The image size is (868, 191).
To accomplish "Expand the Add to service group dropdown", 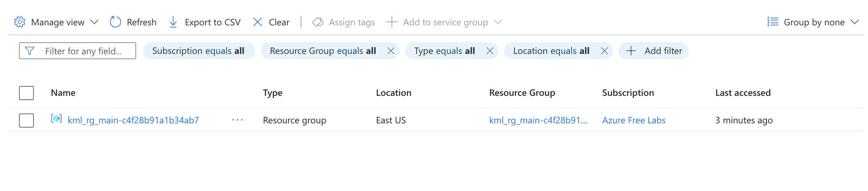I will pos(498,22).
